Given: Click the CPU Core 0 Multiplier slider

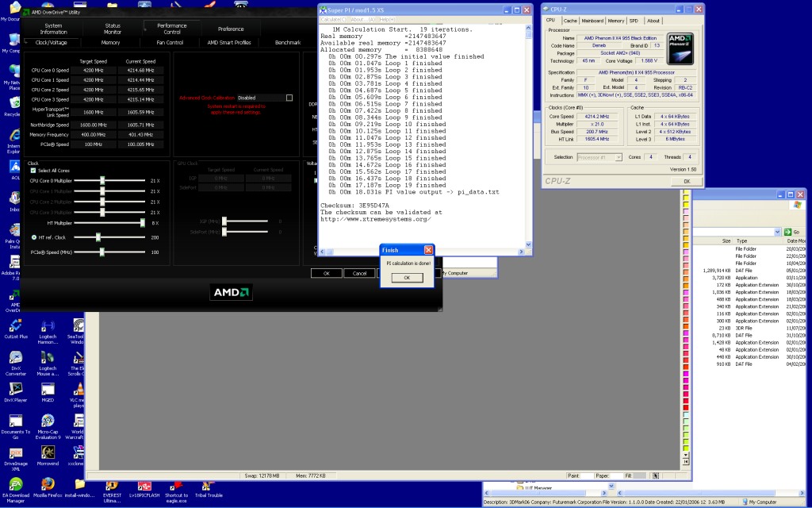Looking at the screenshot, I should pyautogui.click(x=102, y=181).
